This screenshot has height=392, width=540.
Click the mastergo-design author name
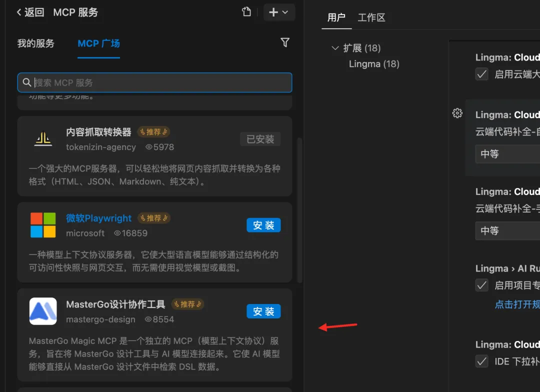click(x=100, y=319)
